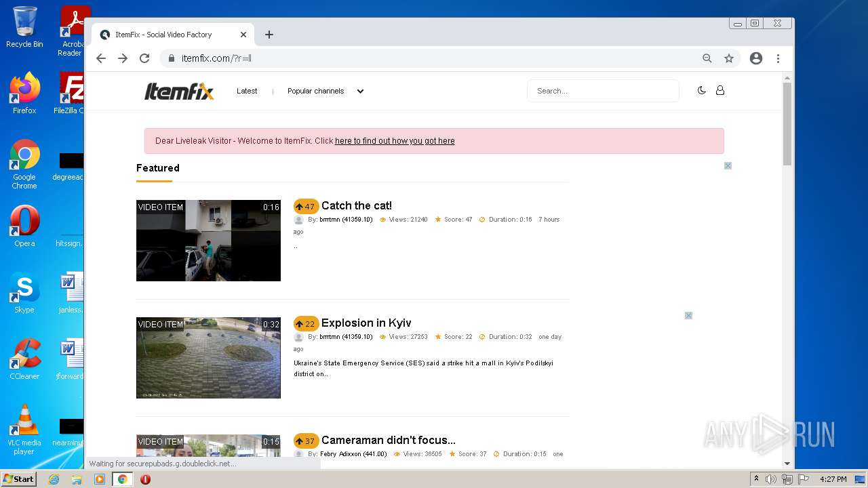Open VLC media player desktop shortcut
The image size is (868, 488).
pyautogui.click(x=24, y=429)
